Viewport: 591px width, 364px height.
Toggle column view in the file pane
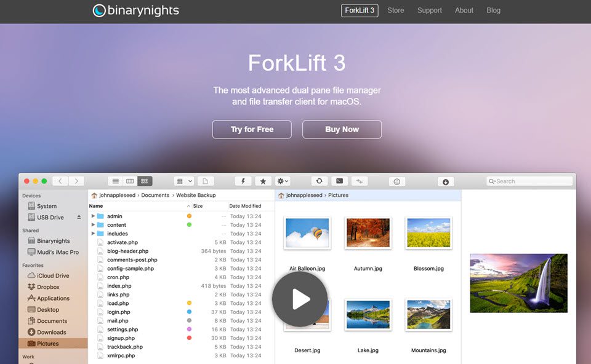[130, 181]
